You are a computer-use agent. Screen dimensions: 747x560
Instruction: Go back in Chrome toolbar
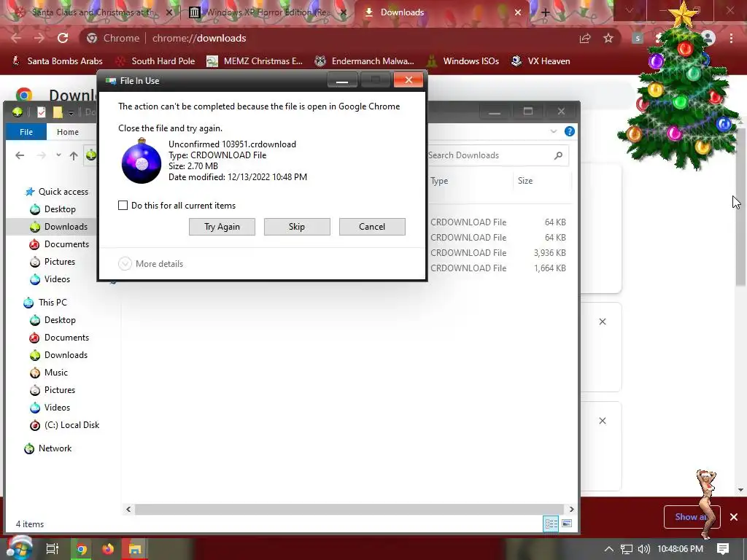coord(16,38)
